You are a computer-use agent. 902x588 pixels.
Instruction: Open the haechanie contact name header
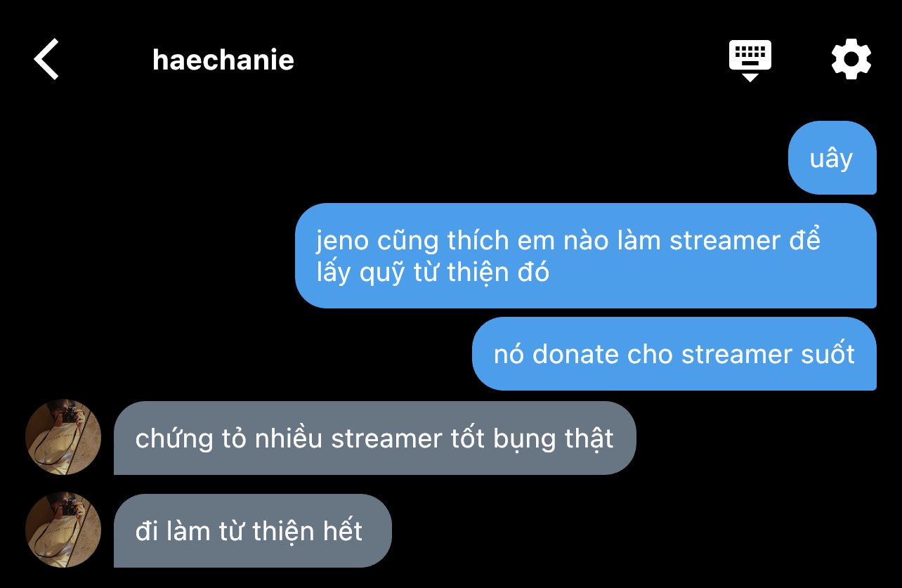(223, 60)
